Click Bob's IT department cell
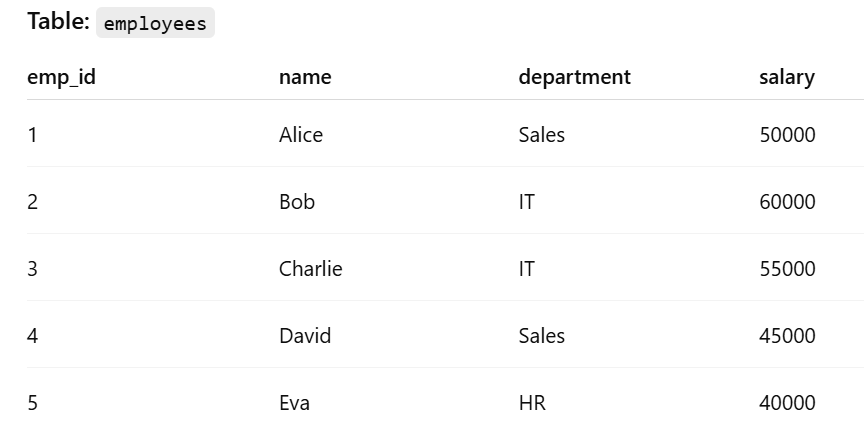The width and height of the screenshot is (864, 444). (526, 202)
